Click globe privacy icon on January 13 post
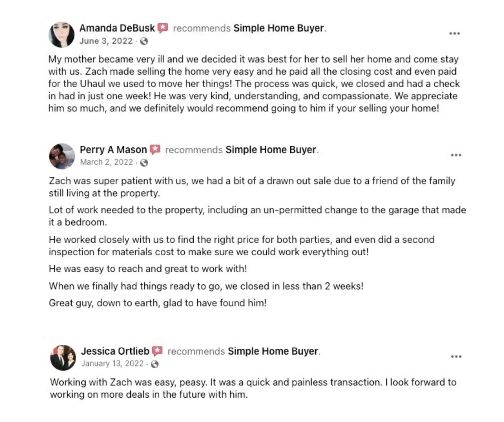Screen dimensions: 504x422 [x=155, y=364]
